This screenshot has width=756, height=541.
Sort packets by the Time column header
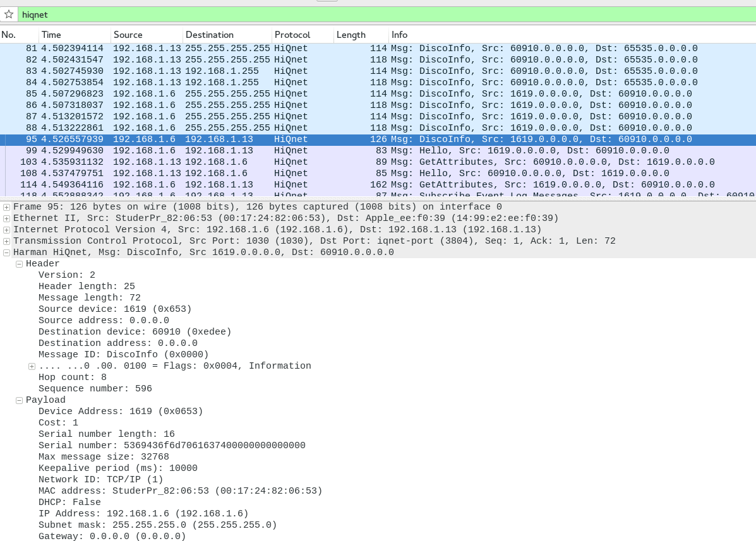[x=75, y=35]
